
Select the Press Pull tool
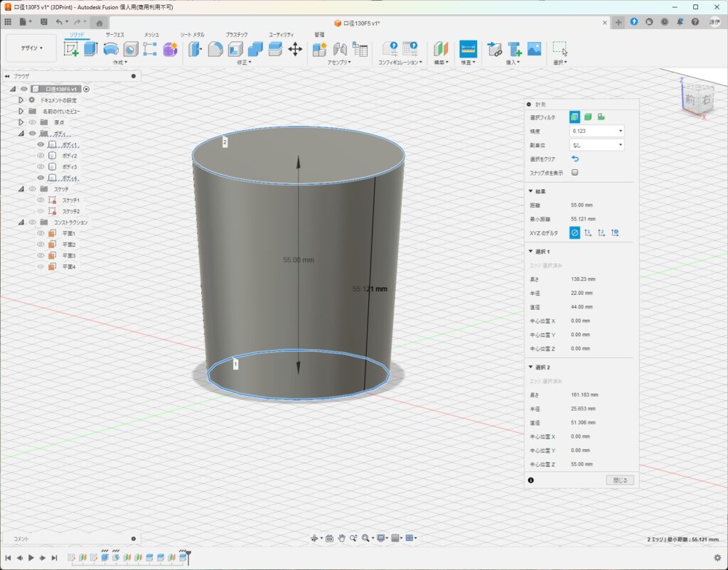coord(196,49)
